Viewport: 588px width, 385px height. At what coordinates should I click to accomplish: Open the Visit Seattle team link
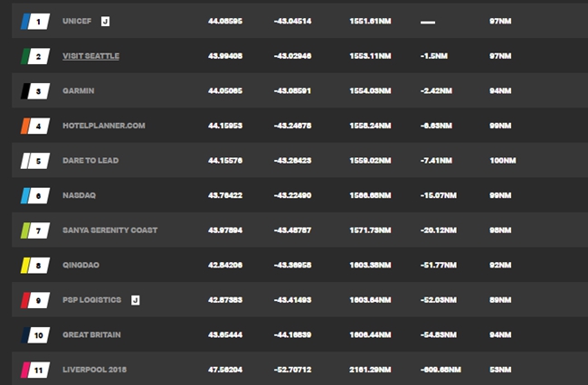point(90,56)
